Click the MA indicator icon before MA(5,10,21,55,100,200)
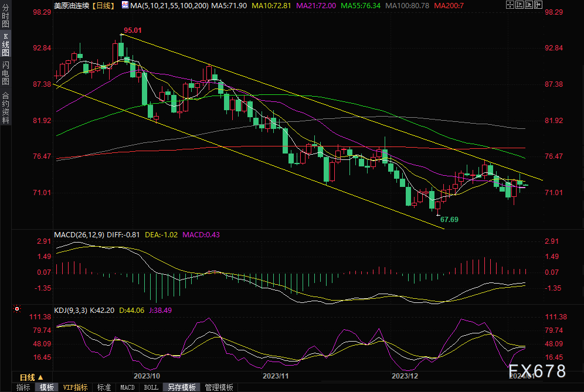 click(x=125, y=5)
